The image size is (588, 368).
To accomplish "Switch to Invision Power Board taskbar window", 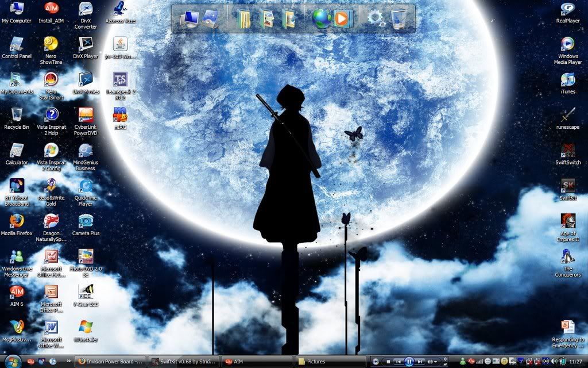I will click(110, 362).
